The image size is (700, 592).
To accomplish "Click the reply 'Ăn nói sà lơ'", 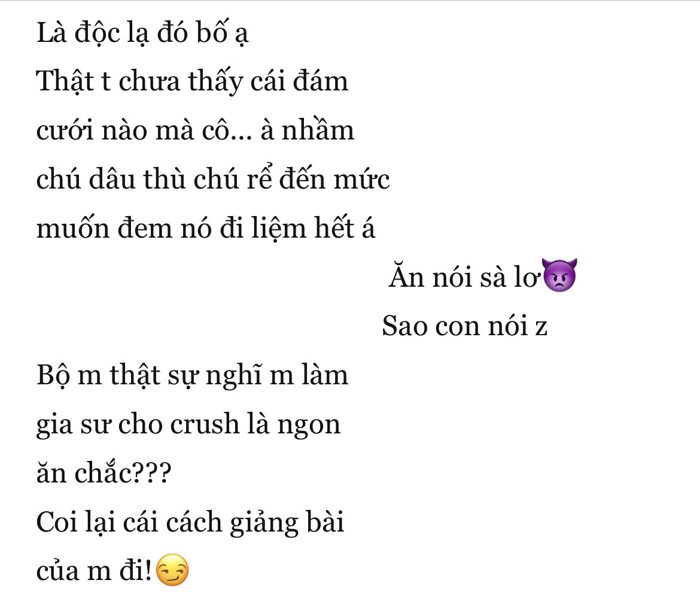I will (x=464, y=277).
